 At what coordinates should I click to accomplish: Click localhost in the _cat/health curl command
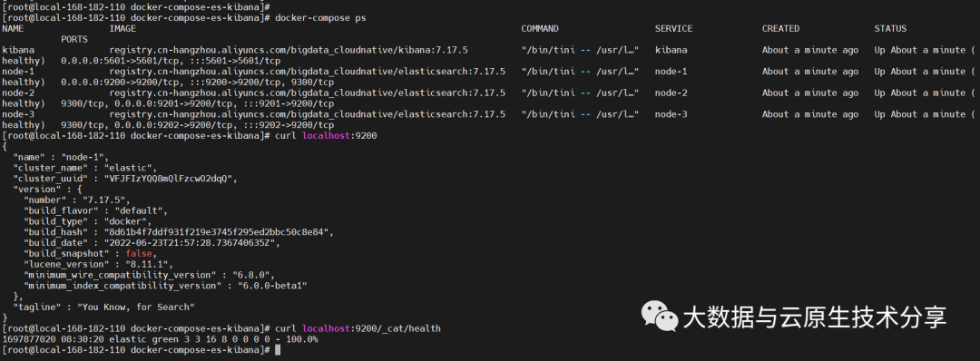coord(327,328)
